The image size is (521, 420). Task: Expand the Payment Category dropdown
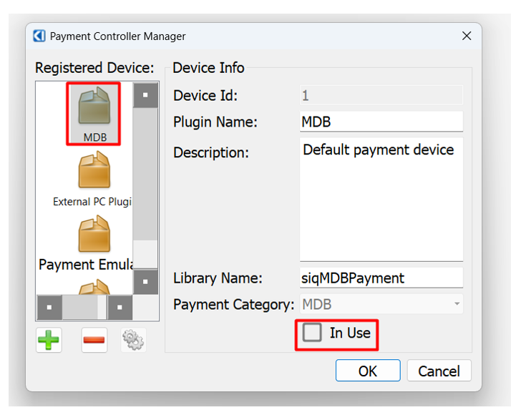pos(456,304)
